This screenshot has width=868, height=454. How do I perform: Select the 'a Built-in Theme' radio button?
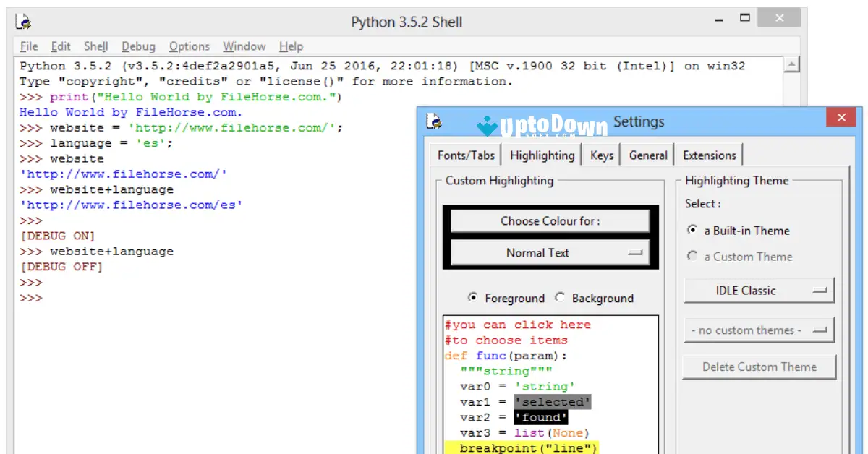click(693, 231)
